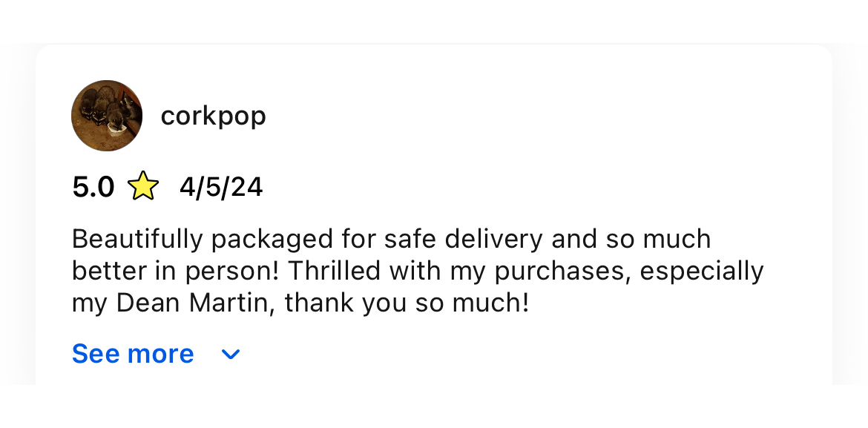Screen dimensions: 868x428
Task: Expand the review with See more
Action: pos(133,354)
